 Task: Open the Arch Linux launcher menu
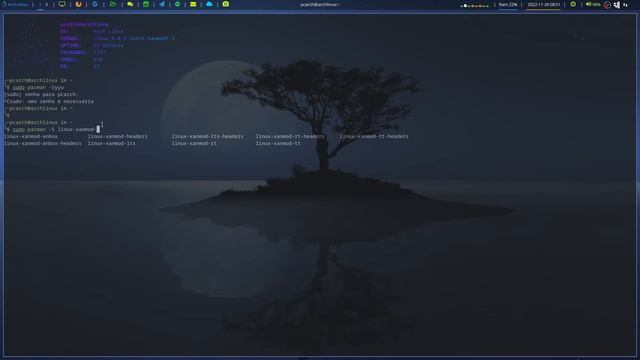[15, 4]
